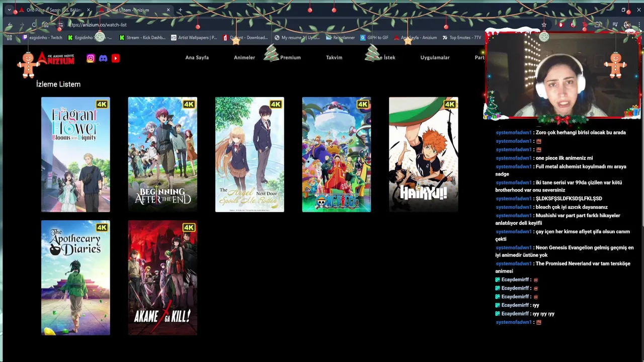The height and width of the screenshot is (362, 644).
Task: Open ezgidinho - Twitch bookmark
Action: pyautogui.click(x=43, y=37)
